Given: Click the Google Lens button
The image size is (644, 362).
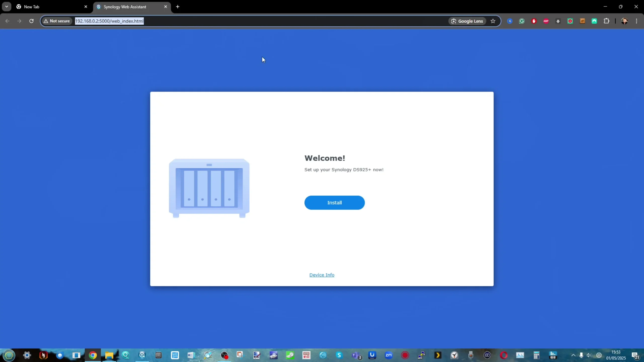Looking at the screenshot, I should coord(467,21).
